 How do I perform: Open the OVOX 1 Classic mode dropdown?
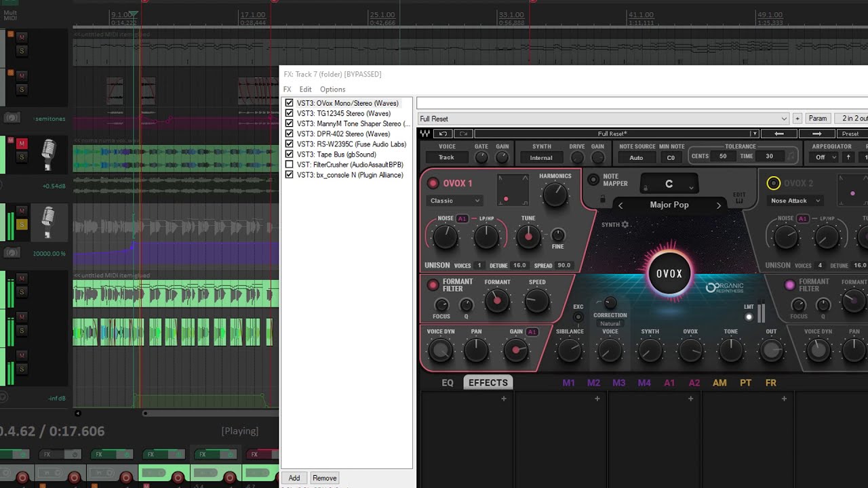(x=454, y=201)
